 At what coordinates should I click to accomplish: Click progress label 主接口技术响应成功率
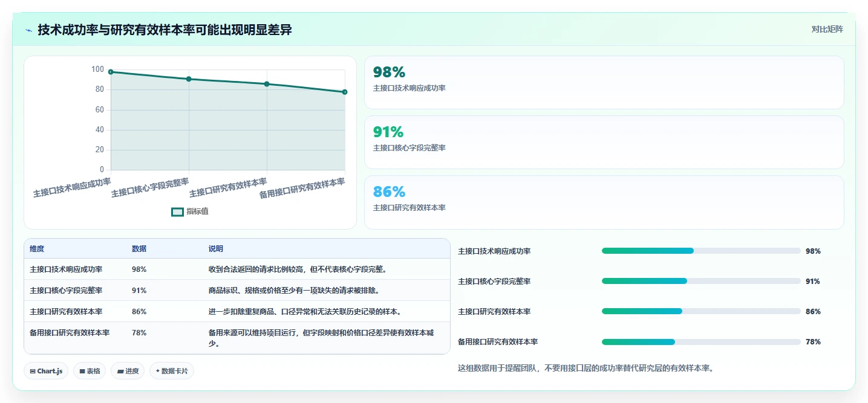494,251
